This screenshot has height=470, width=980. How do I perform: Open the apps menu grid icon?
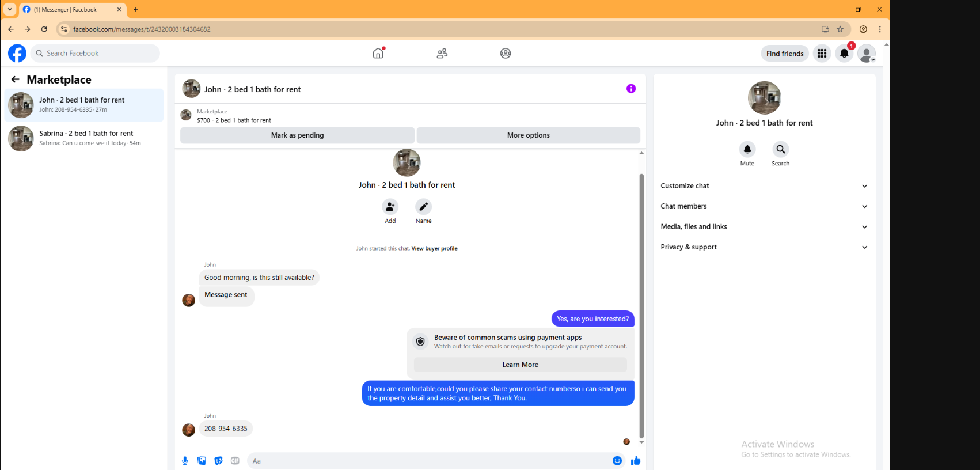coord(822,54)
